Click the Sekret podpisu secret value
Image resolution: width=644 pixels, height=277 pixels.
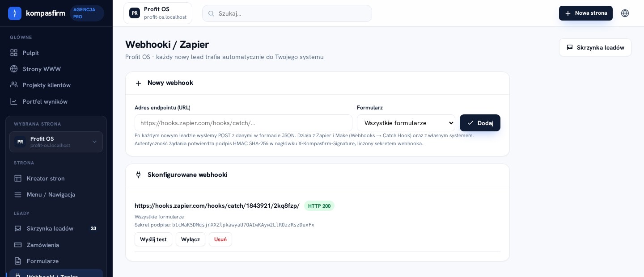coord(243,225)
